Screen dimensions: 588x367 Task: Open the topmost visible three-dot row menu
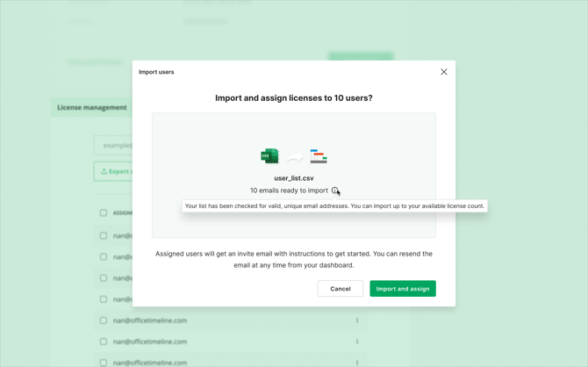tap(357, 320)
